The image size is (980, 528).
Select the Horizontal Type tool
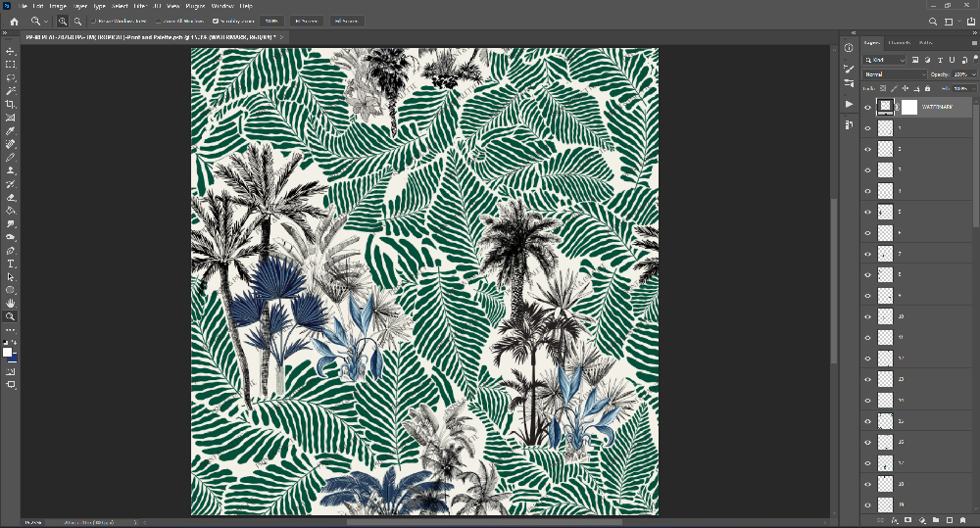(11, 264)
